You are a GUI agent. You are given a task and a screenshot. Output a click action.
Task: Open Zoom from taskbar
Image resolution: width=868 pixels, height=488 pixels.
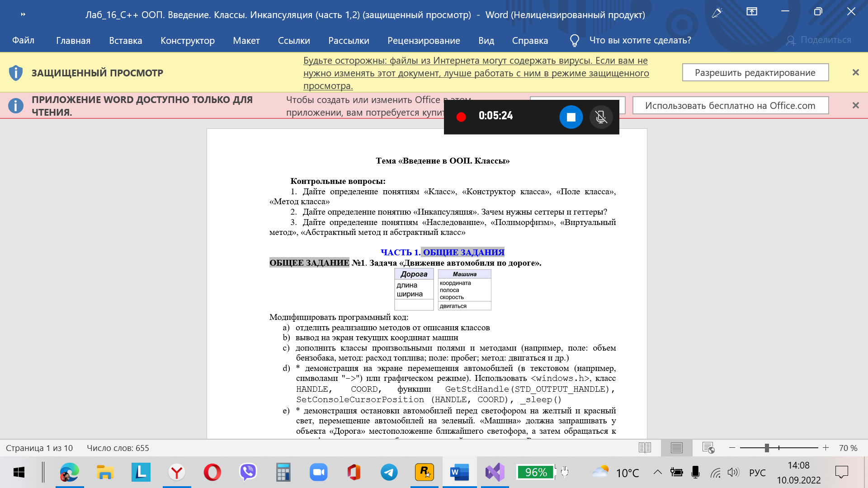coord(318,473)
